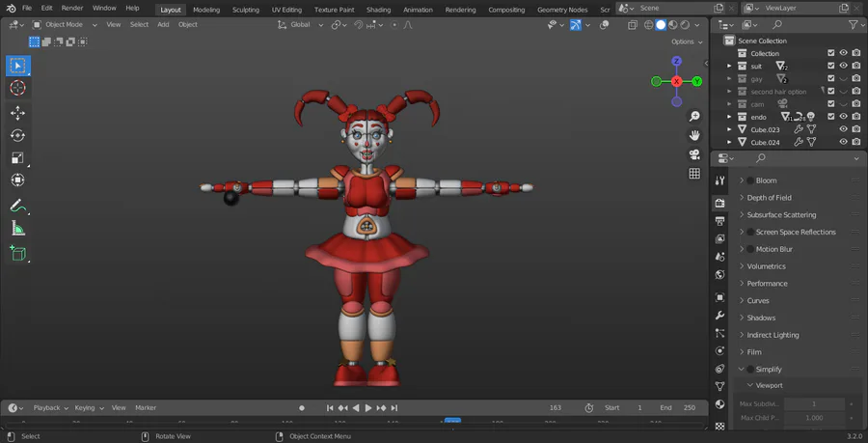Click the current frame field 163

(x=556, y=408)
